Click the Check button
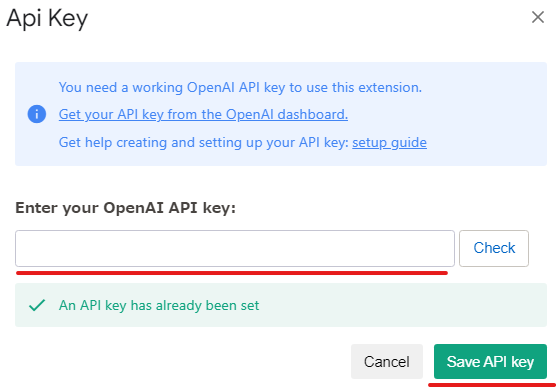 pos(494,248)
